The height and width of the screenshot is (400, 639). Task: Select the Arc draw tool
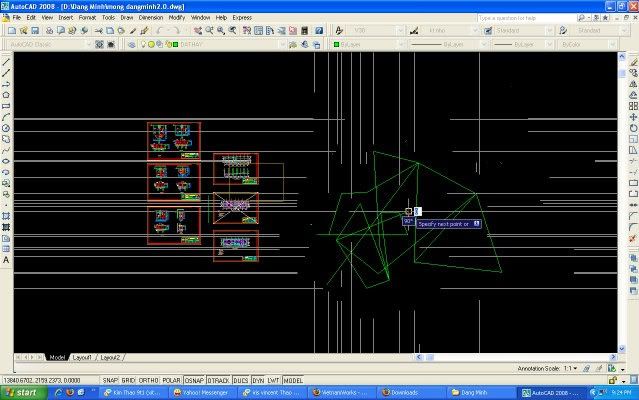[x=6, y=117]
